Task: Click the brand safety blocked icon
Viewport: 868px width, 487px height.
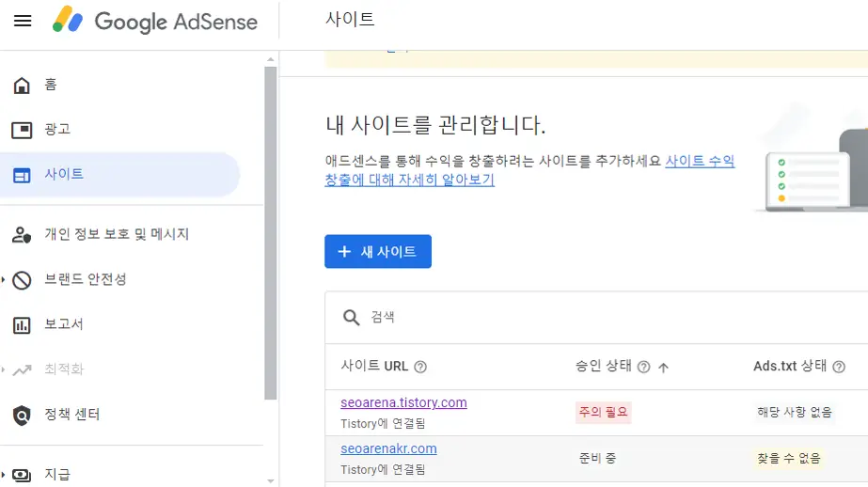Action: click(22, 280)
